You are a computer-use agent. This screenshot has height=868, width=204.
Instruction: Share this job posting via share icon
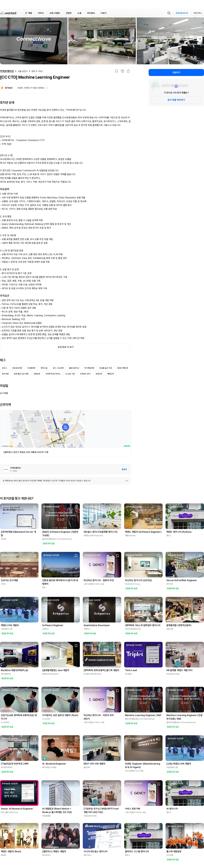click(x=128, y=71)
